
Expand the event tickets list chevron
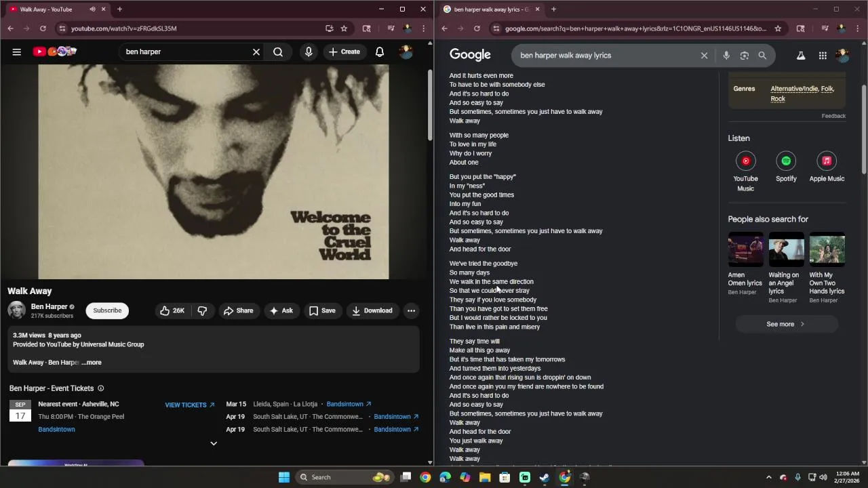(214, 443)
